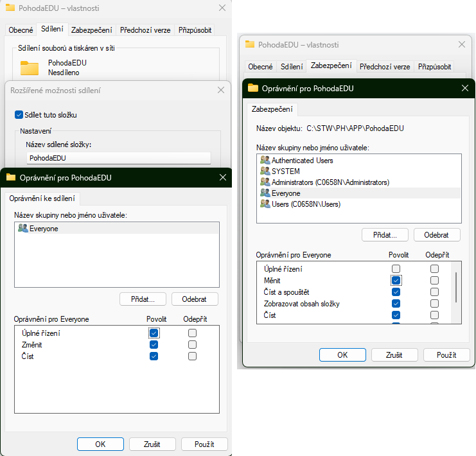The width and height of the screenshot is (476, 456).
Task: Click folder icon in right vlastnosti window title
Action: tap(250, 44)
